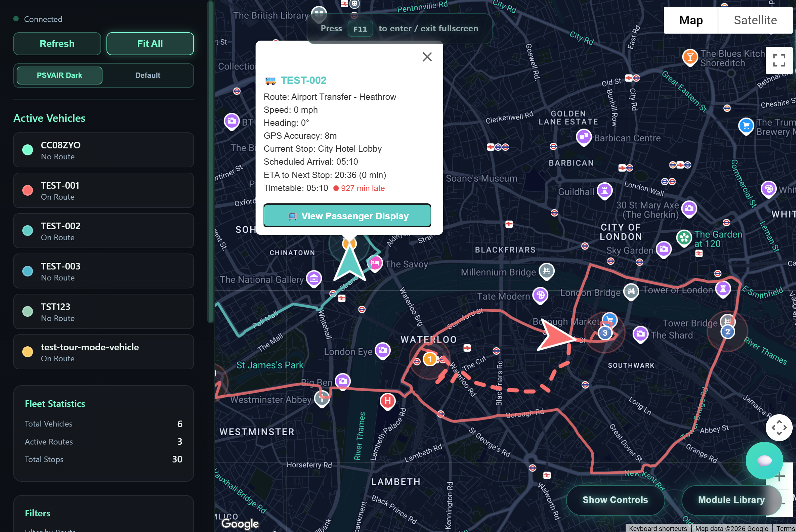Click The Garden at 120 pin
796x532 pixels.
[x=684, y=238]
